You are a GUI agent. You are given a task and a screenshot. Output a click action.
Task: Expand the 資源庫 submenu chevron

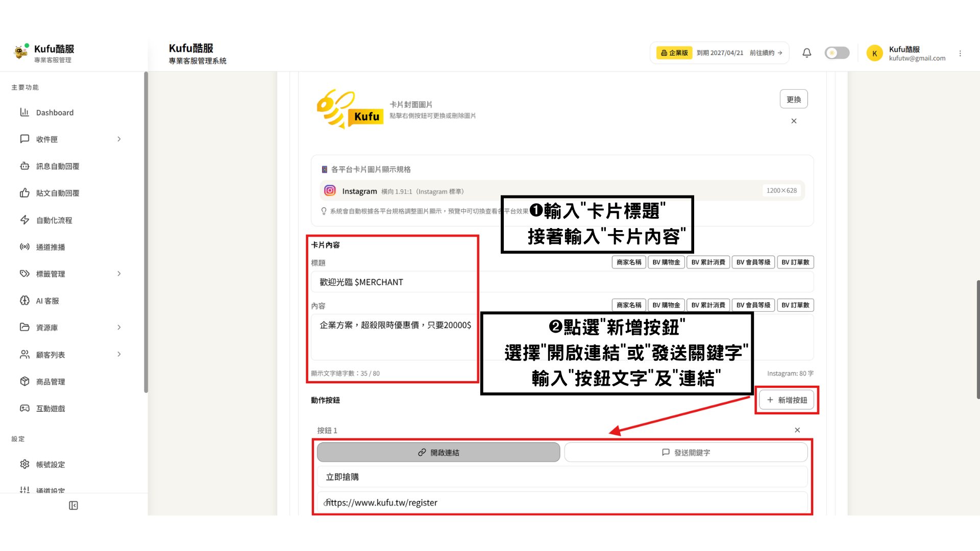coord(119,327)
